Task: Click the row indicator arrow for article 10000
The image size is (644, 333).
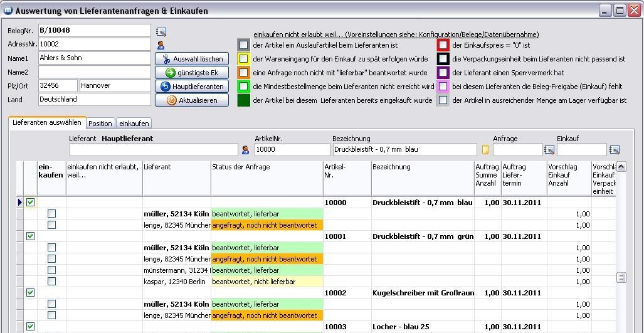Action: (x=20, y=203)
